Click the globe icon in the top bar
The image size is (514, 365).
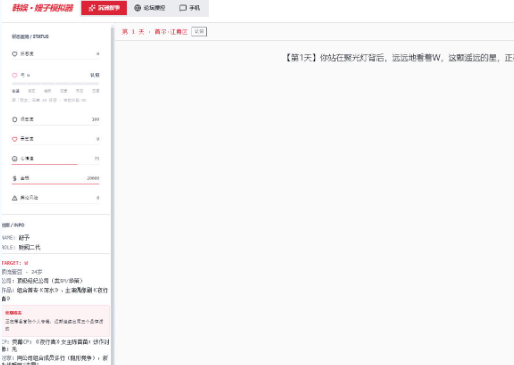click(137, 8)
